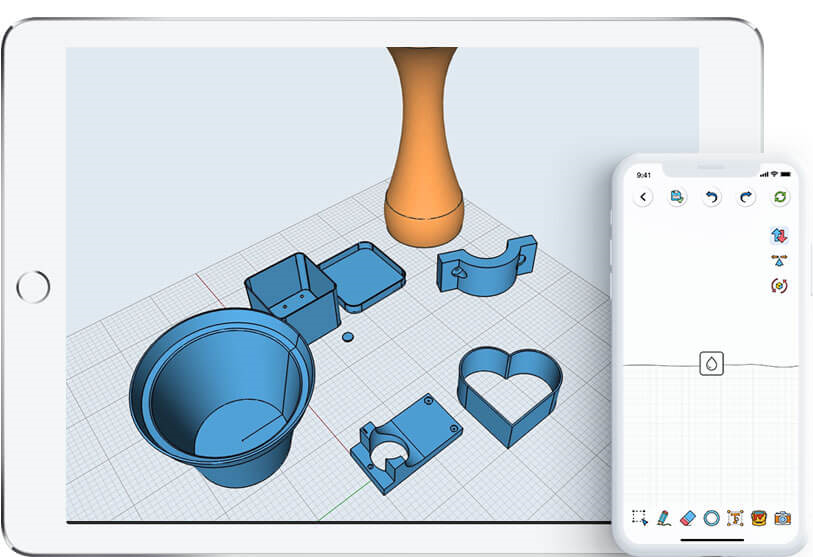The width and height of the screenshot is (813, 557).
Task: Toggle the rotate around axis icon
Action: [780, 285]
